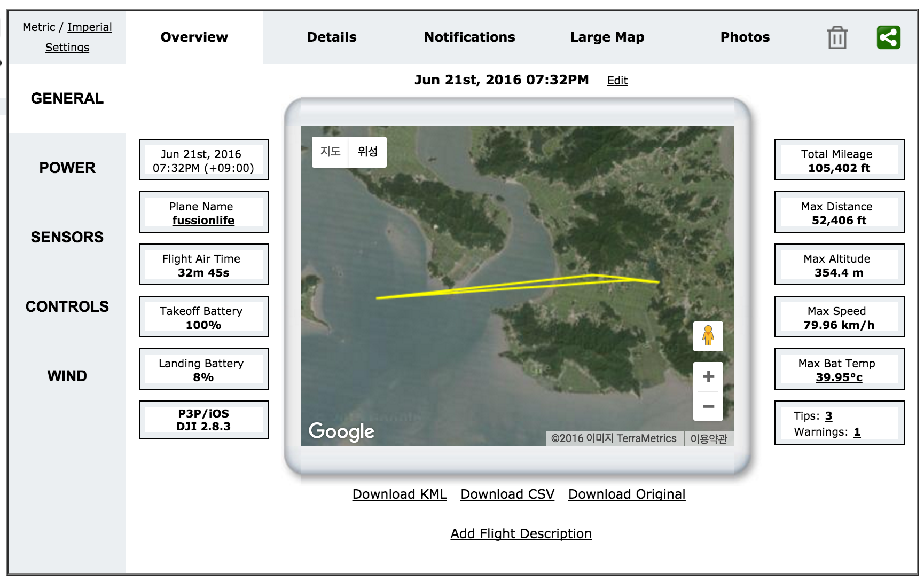Delete flight with the trash can icon

pos(837,37)
